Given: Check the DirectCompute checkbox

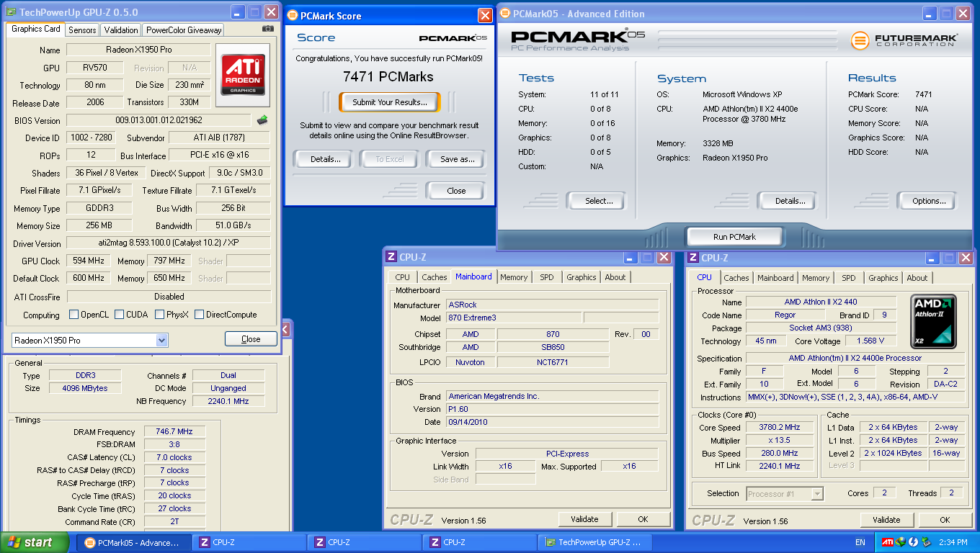Looking at the screenshot, I should pyautogui.click(x=199, y=315).
